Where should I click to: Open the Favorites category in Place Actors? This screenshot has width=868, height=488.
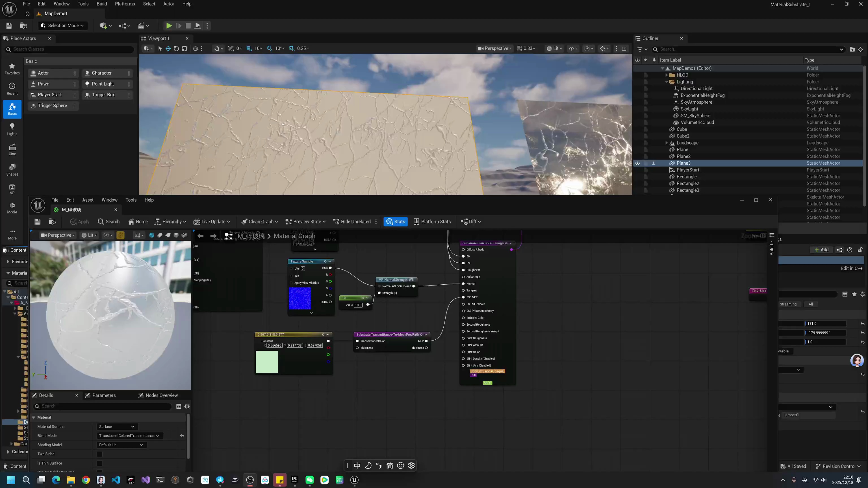(x=12, y=69)
